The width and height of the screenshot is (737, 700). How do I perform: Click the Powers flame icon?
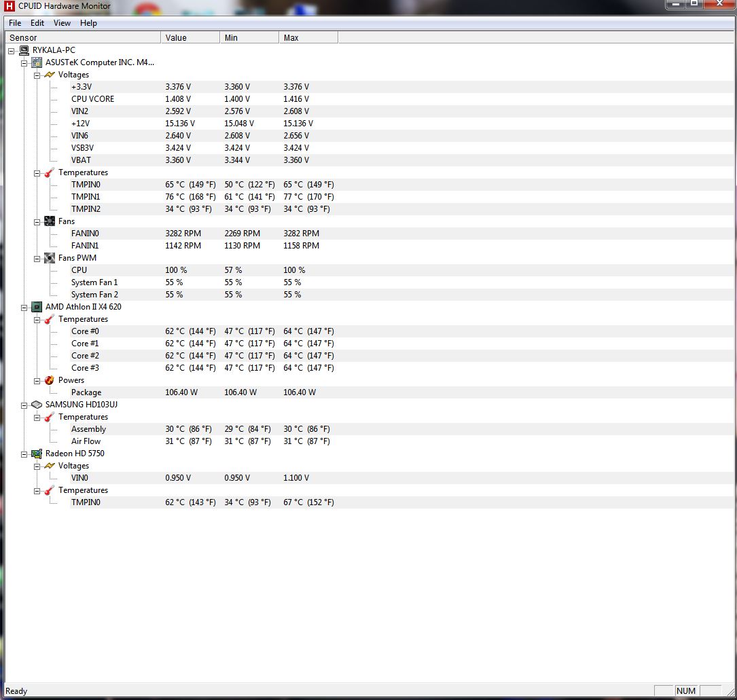[50, 380]
